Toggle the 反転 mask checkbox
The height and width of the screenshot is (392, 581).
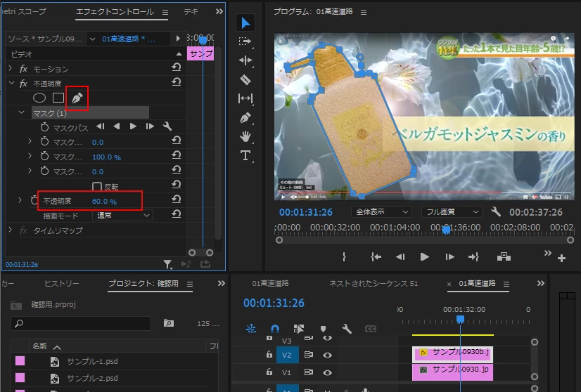tap(96, 187)
